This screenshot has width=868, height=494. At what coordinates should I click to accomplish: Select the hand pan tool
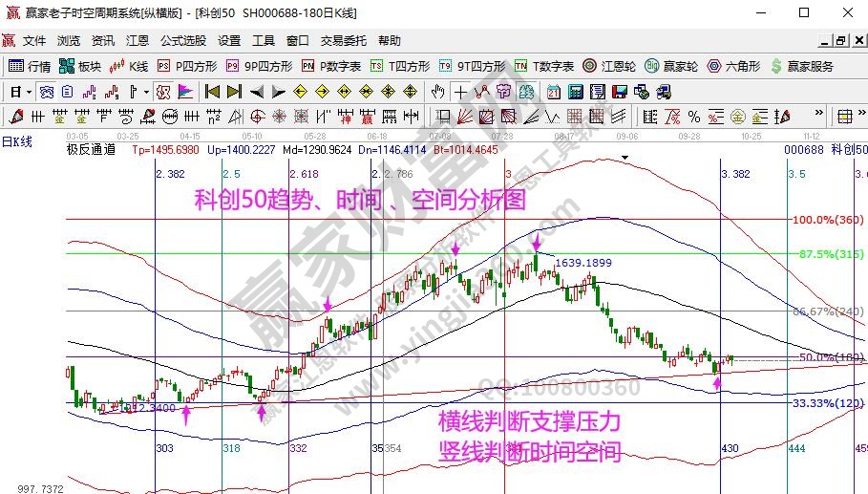[438, 92]
